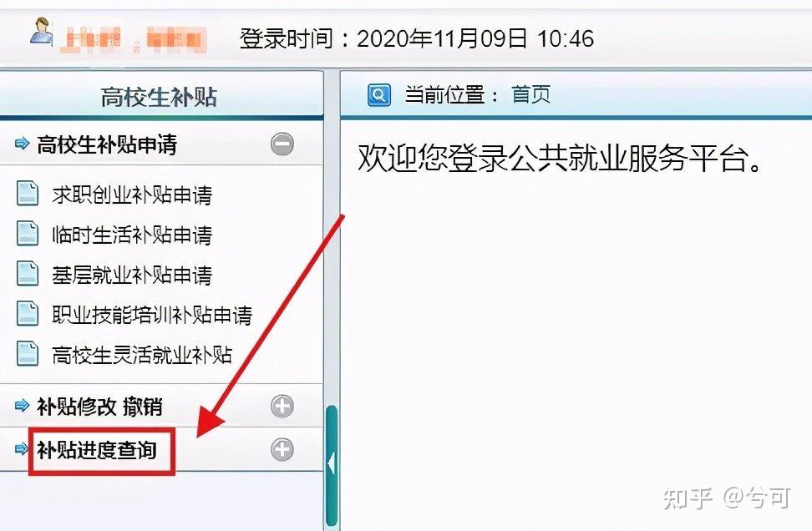The height and width of the screenshot is (531, 812).
Task: Click the blue arrow icon beside 高校生补贴申请
Action: [x=22, y=144]
